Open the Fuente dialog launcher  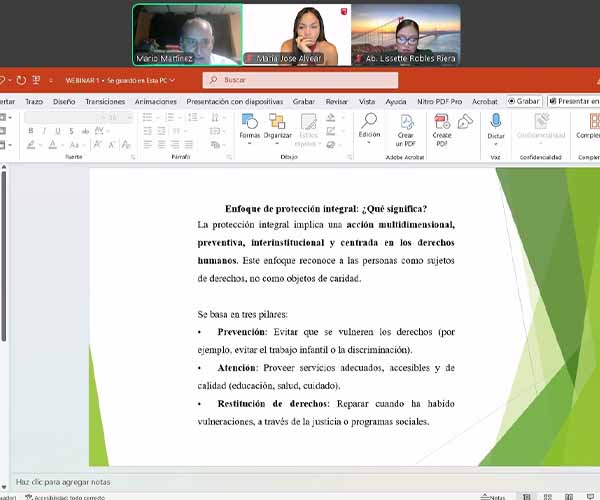(x=132, y=157)
